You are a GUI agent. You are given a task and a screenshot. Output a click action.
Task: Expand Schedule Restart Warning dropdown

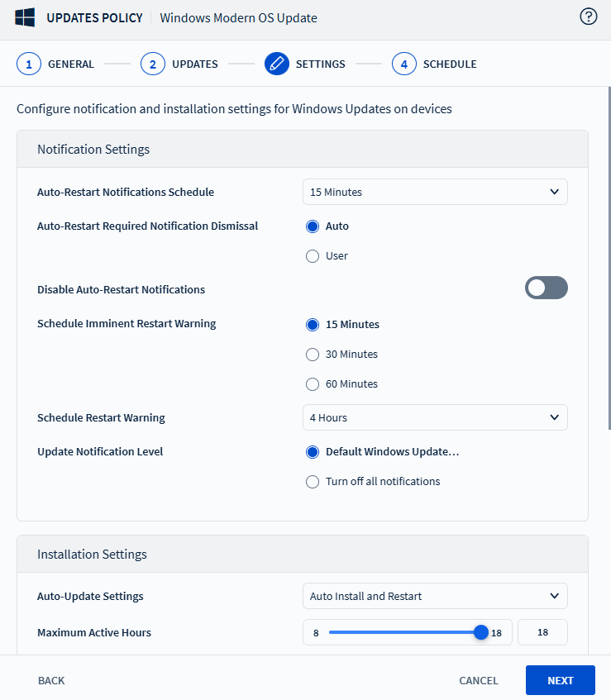click(x=435, y=417)
